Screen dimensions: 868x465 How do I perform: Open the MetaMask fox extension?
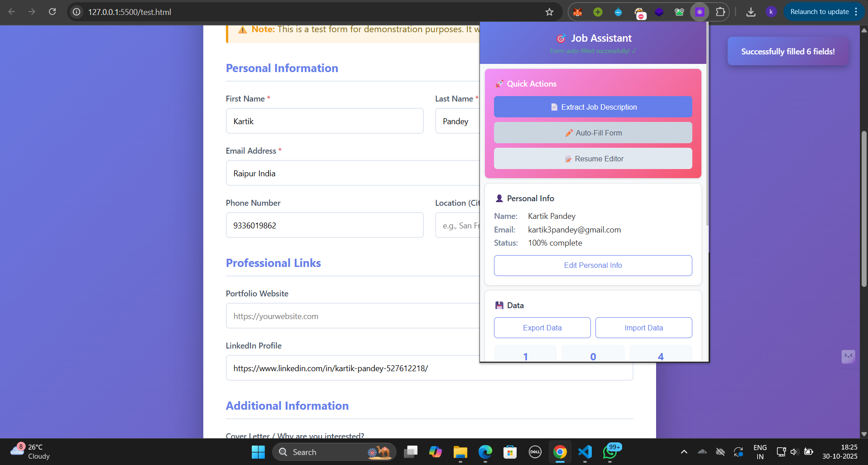click(577, 12)
